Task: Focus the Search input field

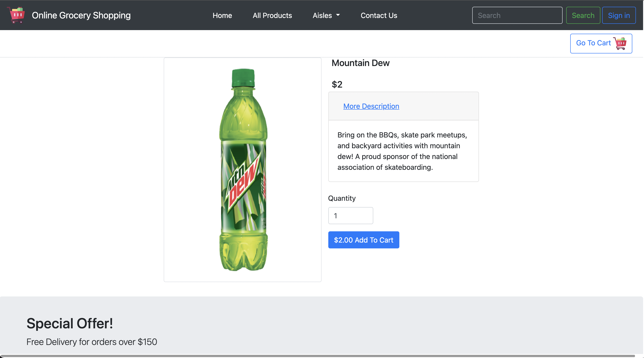Action: pyautogui.click(x=517, y=15)
